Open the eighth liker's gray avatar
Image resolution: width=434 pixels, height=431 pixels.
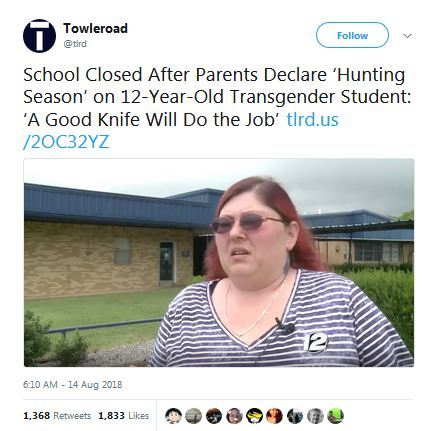(x=315, y=416)
